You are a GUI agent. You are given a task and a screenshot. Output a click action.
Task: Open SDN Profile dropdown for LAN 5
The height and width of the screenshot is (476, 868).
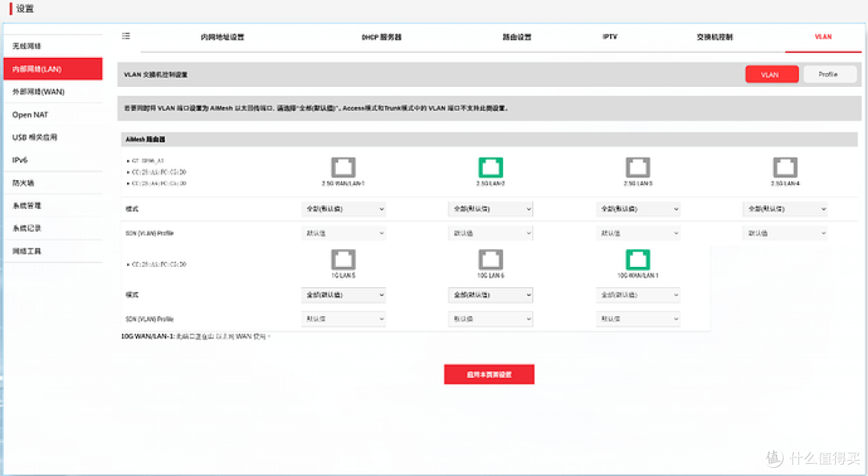[x=344, y=319]
